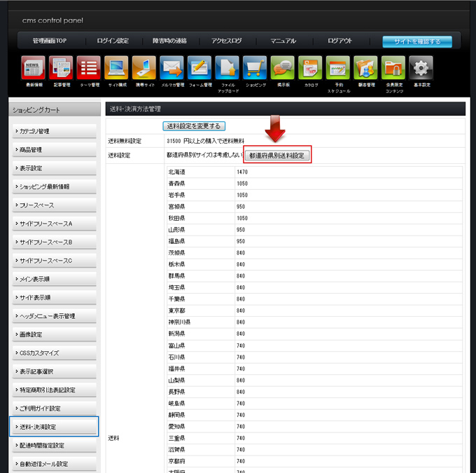Open the サイト構成 site structure icon
The height and width of the screenshot is (473, 476).
pos(116,69)
